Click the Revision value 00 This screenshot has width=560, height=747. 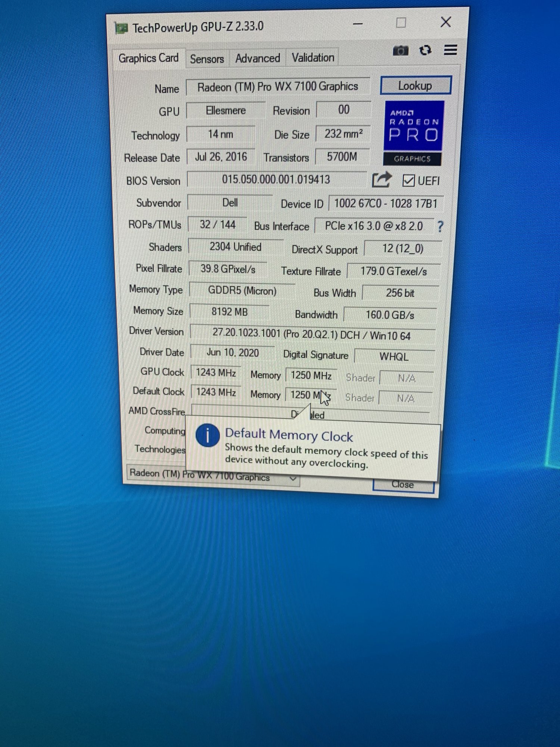343,109
